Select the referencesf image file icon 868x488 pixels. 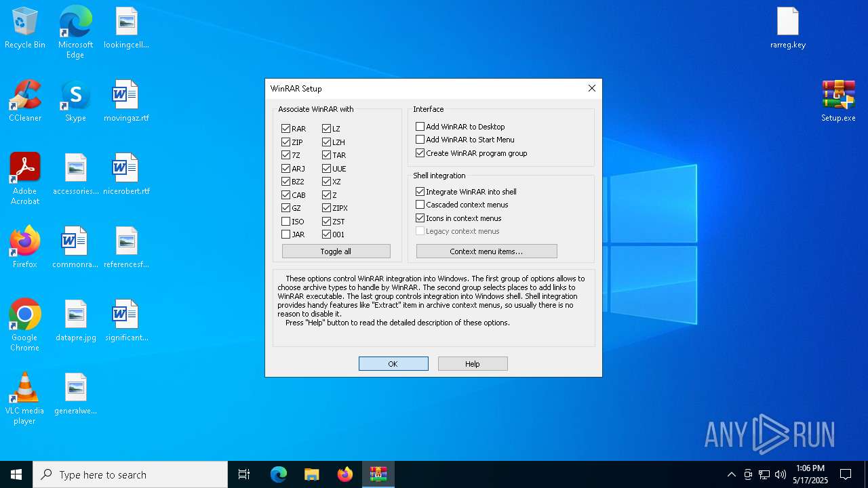(x=126, y=248)
